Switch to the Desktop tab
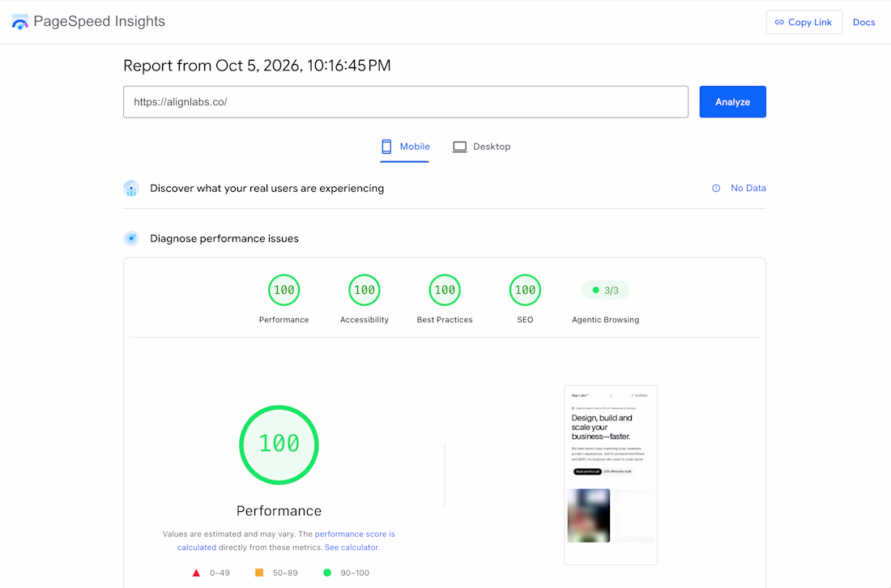Screen dimensions: 891x588 482,147
